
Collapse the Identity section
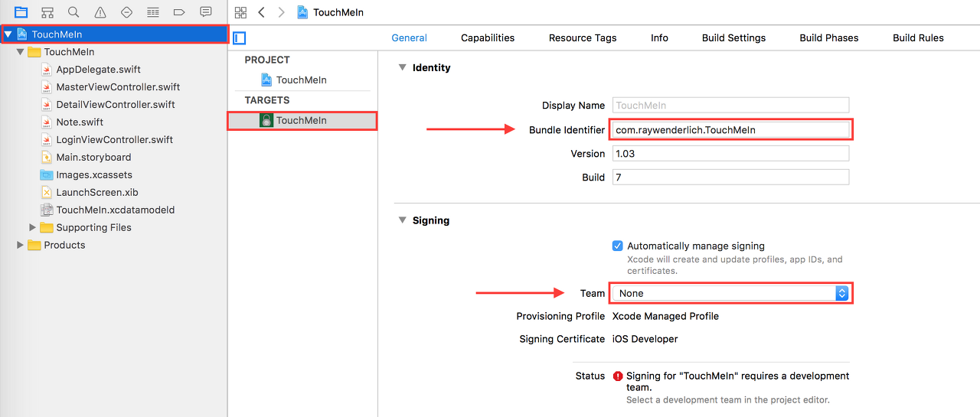tap(401, 67)
